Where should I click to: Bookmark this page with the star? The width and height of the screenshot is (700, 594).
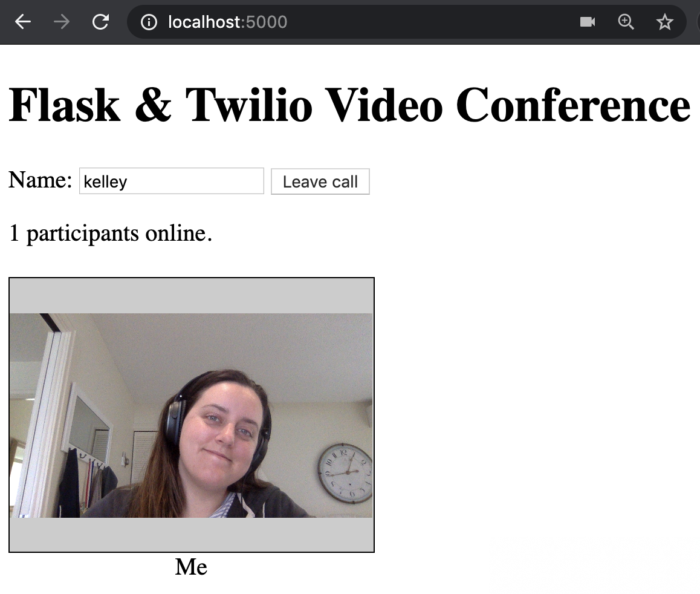pyautogui.click(x=664, y=22)
